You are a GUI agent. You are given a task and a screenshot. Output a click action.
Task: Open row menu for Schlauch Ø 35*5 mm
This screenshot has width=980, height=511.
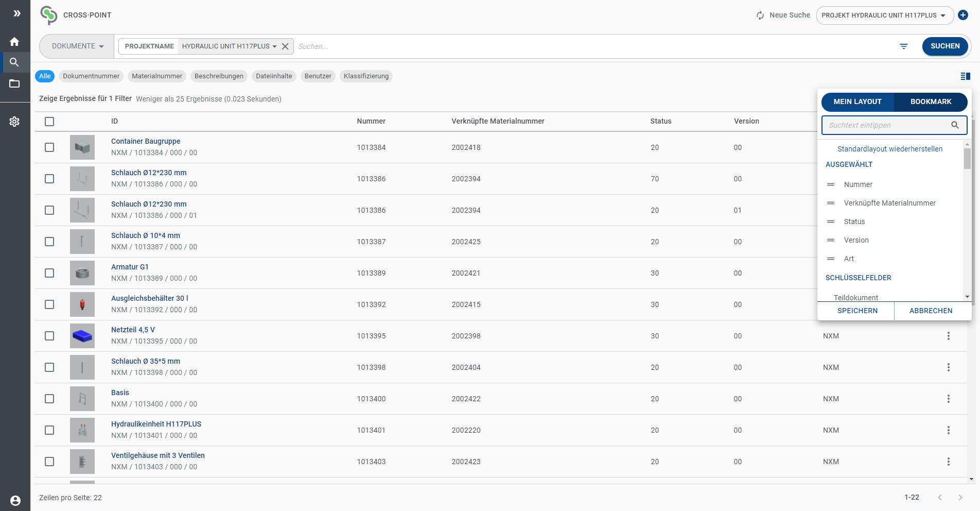point(948,367)
